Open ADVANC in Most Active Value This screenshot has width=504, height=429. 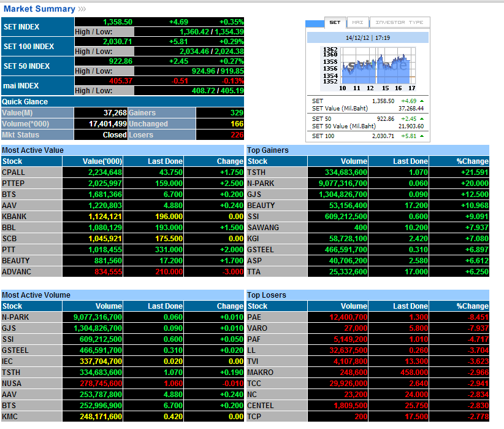coord(17,272)
